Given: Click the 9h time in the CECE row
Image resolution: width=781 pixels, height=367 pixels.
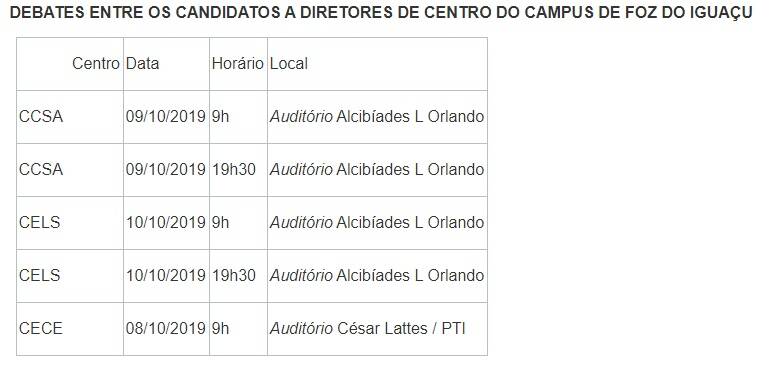Looking at the screenshot, I should pyautogui.click(x=221, y=329).
